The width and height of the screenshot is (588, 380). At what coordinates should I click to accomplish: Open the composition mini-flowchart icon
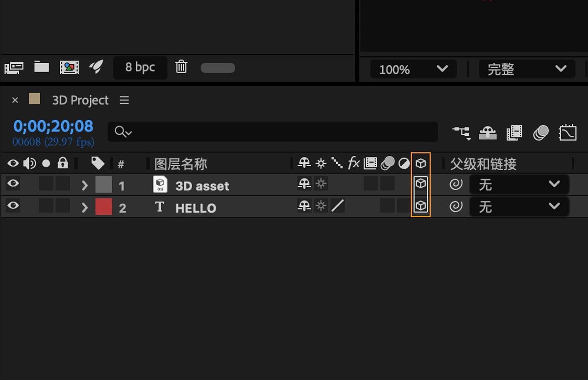point(461,132)
